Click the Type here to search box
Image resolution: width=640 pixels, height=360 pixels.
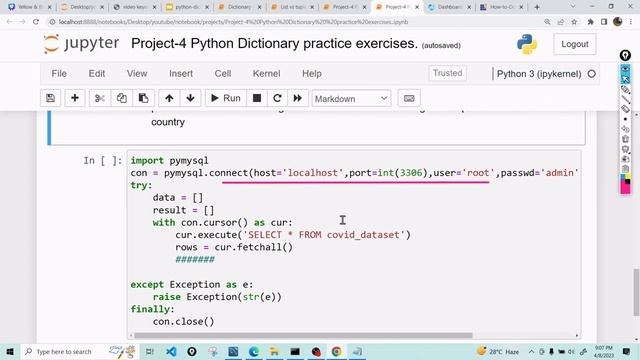click(80, 351)
